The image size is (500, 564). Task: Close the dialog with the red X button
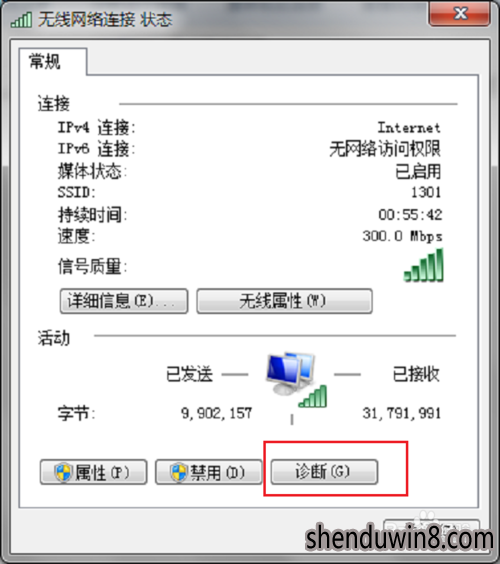pyautogui.click(x=459, y=14)
